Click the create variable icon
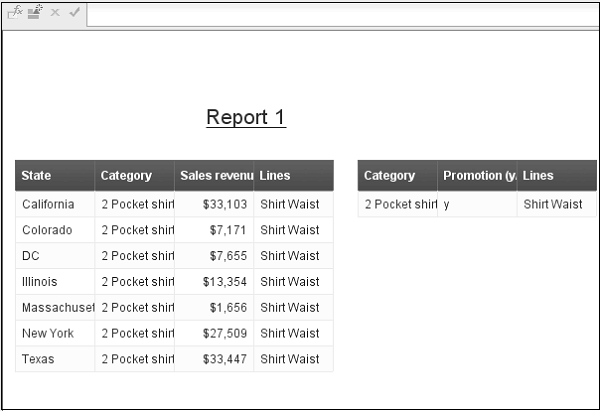This screenshot has width=600, height=411. tap(35, 13)
